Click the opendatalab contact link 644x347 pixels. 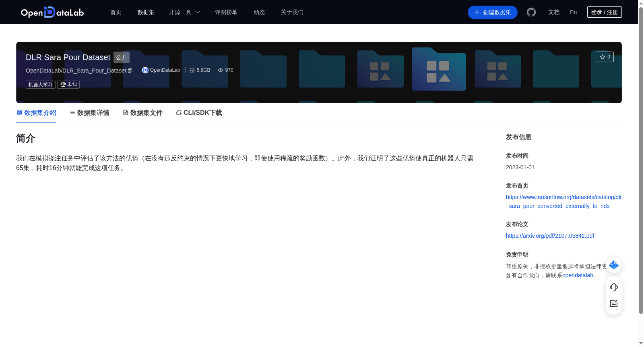pyautogui.click(x=578, y=275)
